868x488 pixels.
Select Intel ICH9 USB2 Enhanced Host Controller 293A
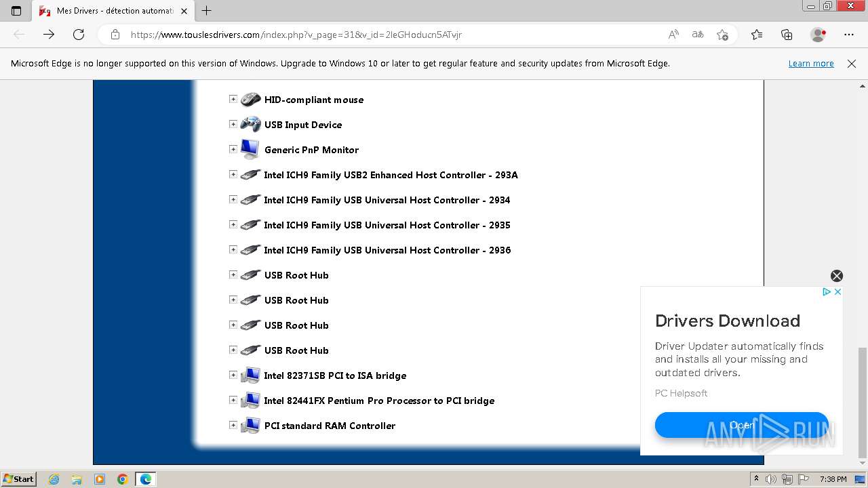point(391,175)
